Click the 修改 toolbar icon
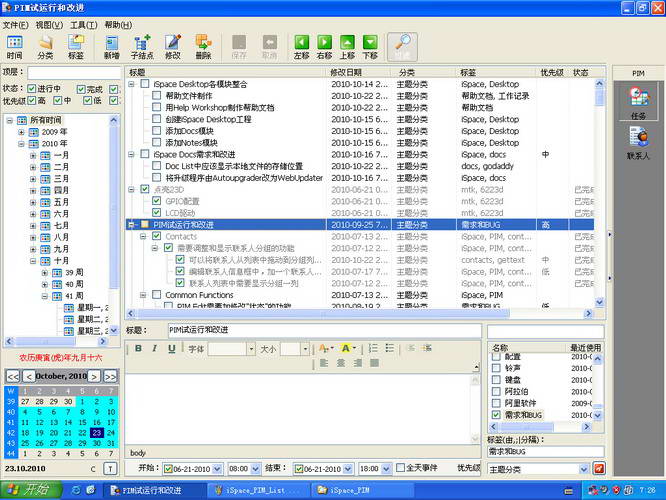This screenshot has width=666, height=500. point(173,47)
